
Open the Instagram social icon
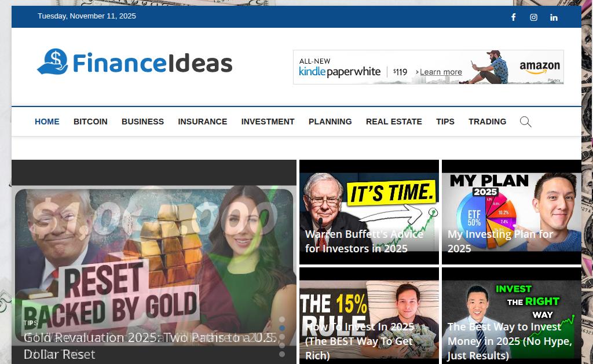coord(533,17)
